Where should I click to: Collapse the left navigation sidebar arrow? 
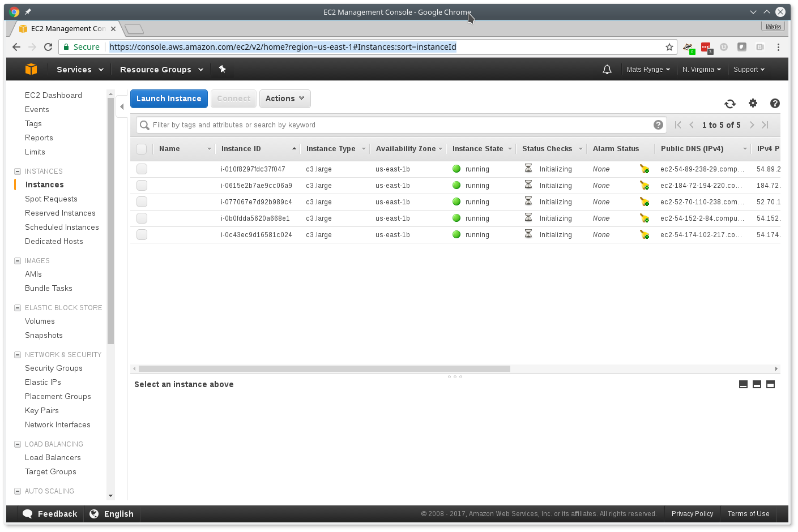point(122,106)
